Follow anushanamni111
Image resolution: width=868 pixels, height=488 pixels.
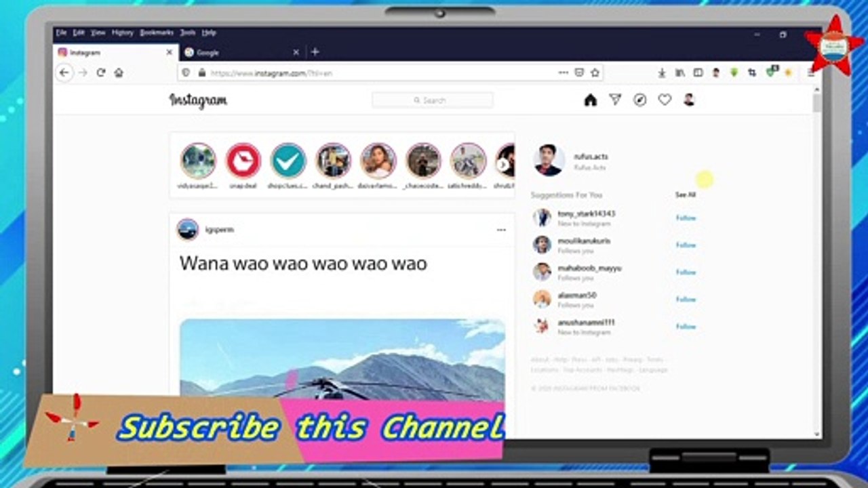[x=686, y=326]
